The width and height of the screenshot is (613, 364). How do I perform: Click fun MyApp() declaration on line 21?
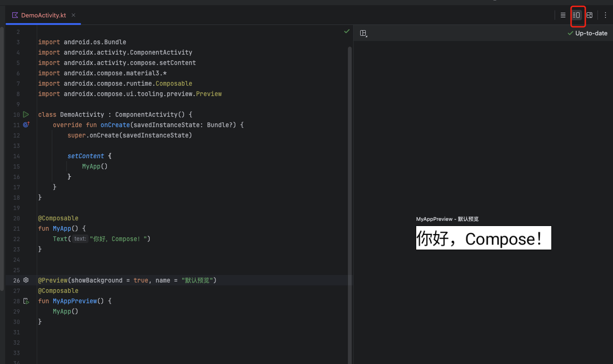coord(62,228)
